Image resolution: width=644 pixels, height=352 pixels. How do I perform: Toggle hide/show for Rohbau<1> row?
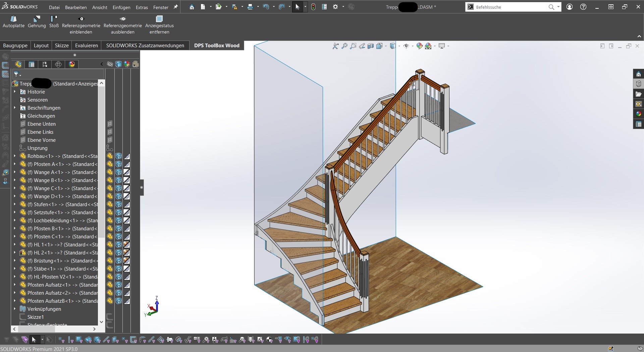[110, 156]
